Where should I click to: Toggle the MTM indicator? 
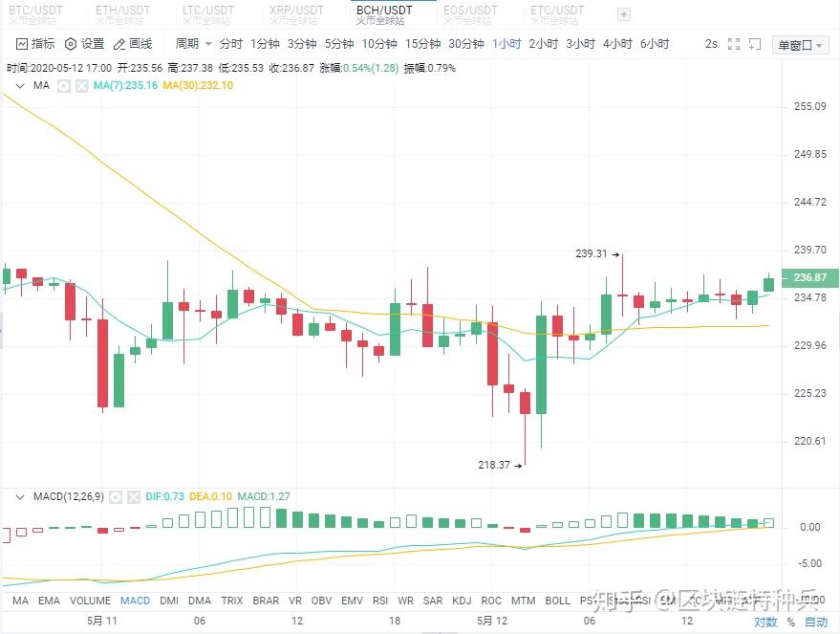[x=524, y=601]
